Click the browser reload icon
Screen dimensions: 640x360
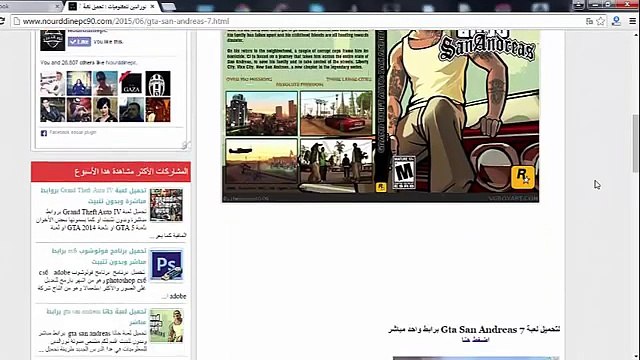coord(2,21)
